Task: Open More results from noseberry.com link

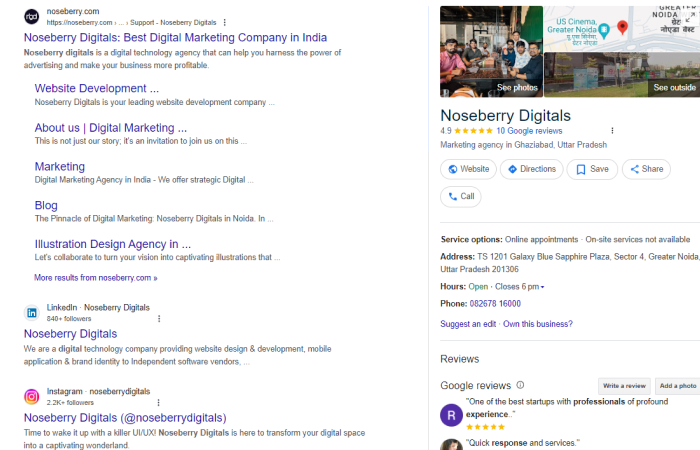Action: point(96,277)
